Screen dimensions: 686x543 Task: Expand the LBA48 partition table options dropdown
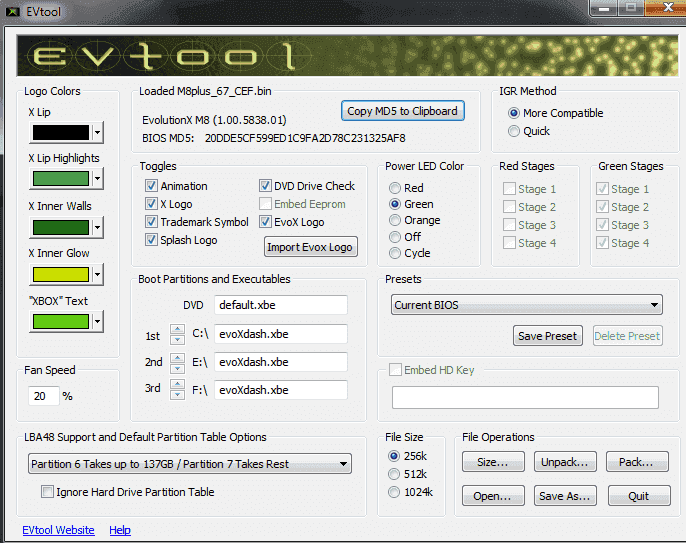(x=190, y=464)
